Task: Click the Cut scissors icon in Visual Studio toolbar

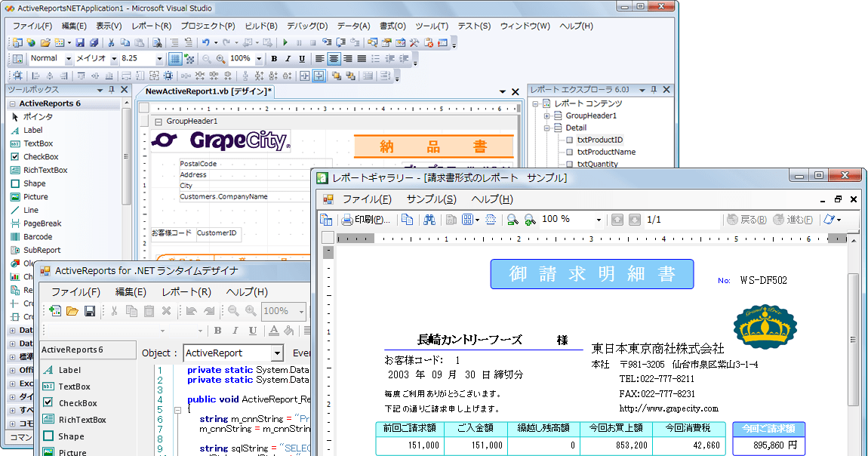Action: coord(111,42)
